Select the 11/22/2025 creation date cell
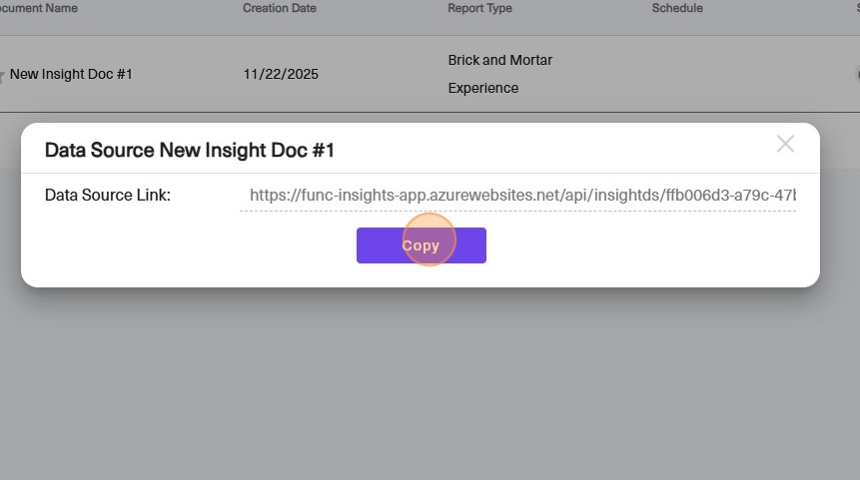Image resolution: width=860 pixels, height=480 pixels. (x=280, y=74)
